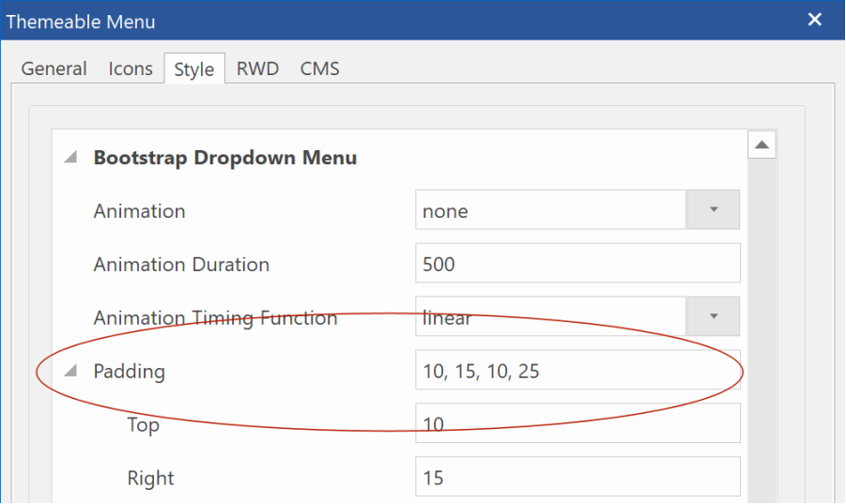
Task: Switch to the General tab
Action: pyautogui.click(x=54, y=69)
